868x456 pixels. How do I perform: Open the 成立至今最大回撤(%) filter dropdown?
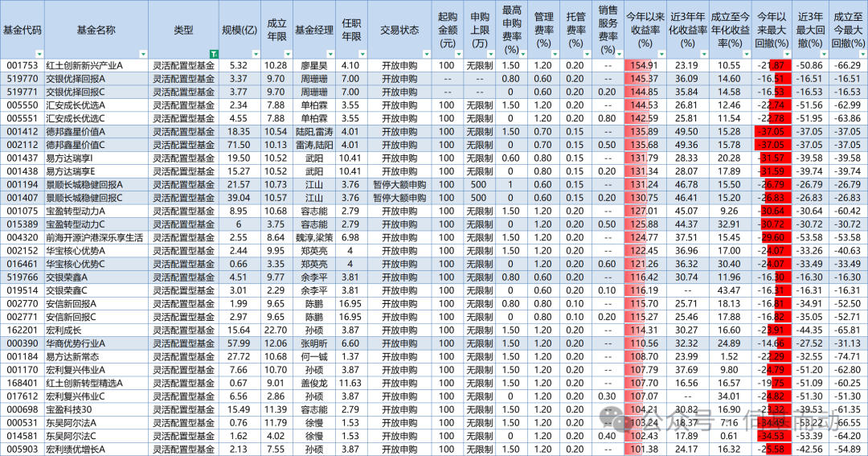(862, 55)
